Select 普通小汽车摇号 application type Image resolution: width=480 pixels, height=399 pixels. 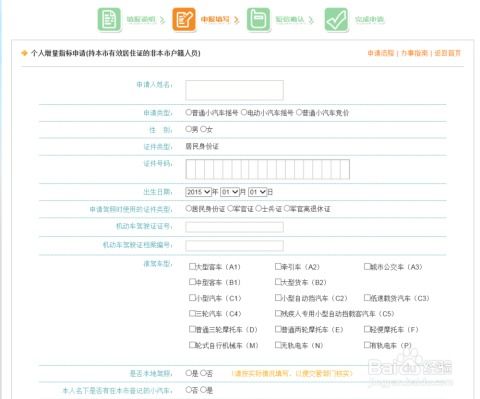pyautogui.click(x=189, y=112)
